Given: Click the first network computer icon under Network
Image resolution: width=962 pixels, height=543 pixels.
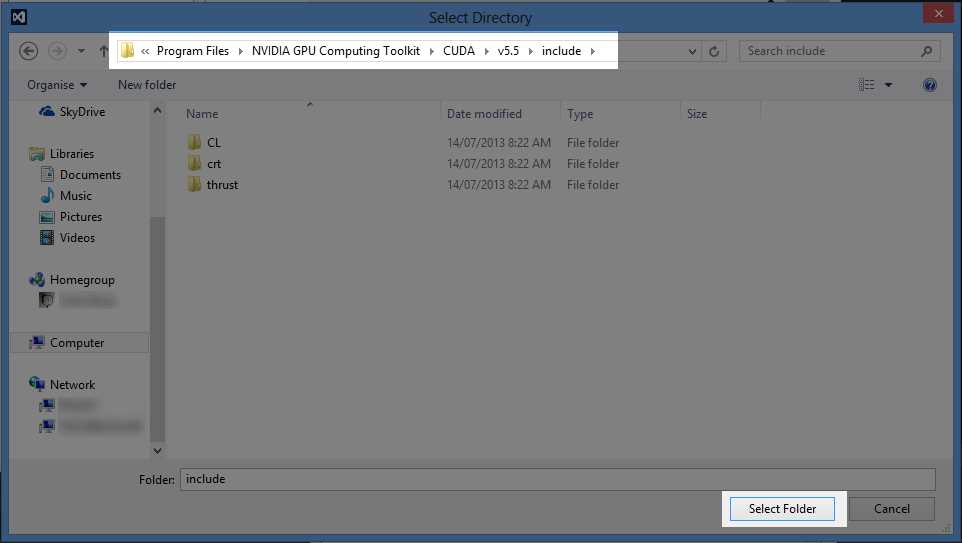Looking at the screenshot, I should point(47,406).
